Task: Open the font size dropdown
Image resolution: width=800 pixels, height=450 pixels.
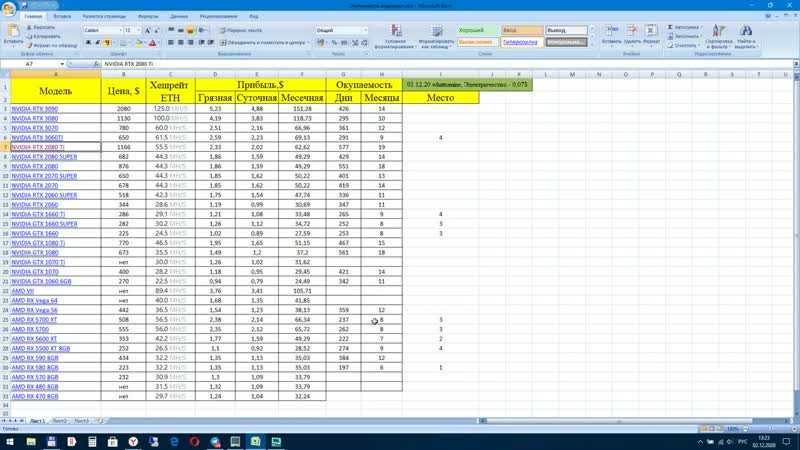Action: pos(139,31)
